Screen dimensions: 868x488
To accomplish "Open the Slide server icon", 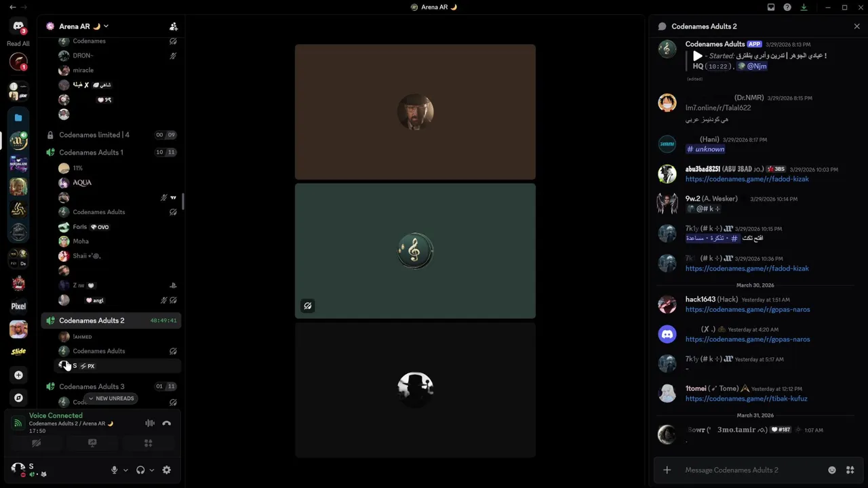I will tap(18, 352).
